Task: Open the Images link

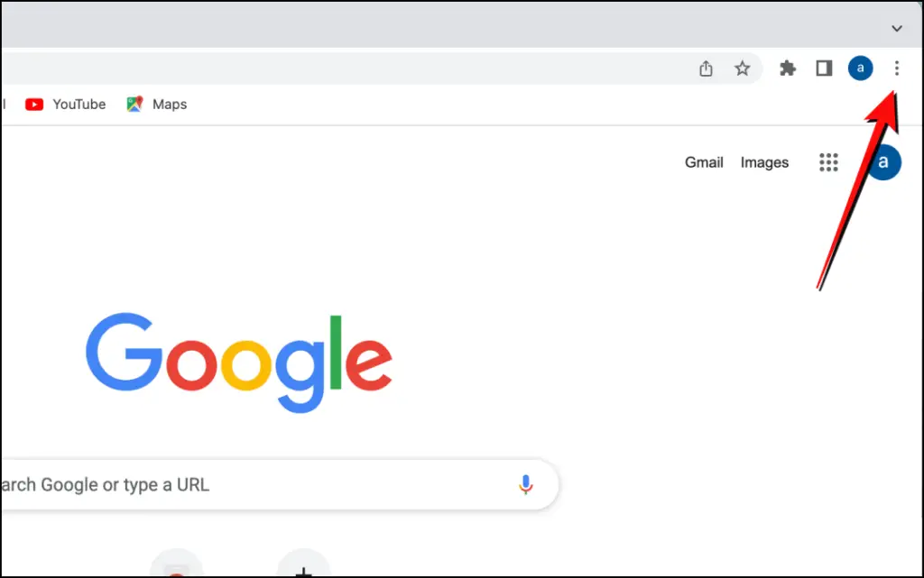Action: coord(764,162)
